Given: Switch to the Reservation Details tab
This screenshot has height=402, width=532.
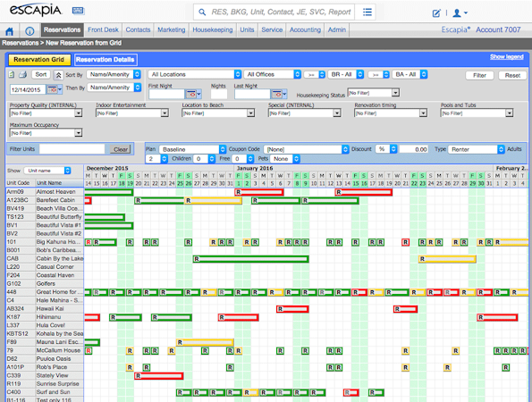Looking at the screenshot, I should click(x=106, y=60).
